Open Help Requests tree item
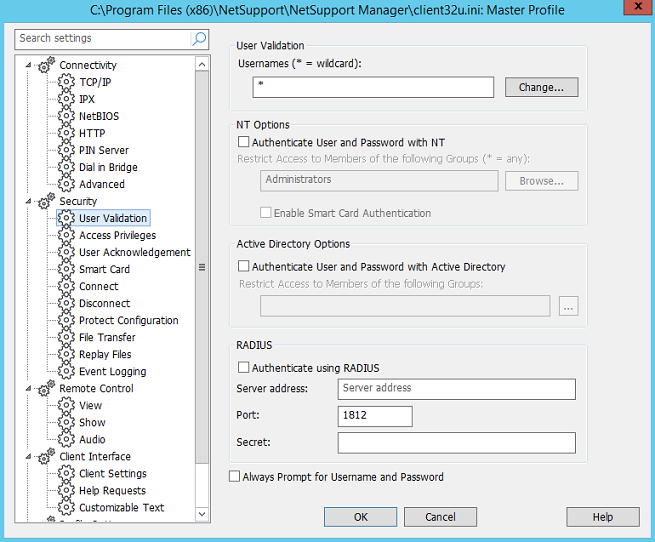This screenshot has height=542, width=655. [x=112, y=491]
